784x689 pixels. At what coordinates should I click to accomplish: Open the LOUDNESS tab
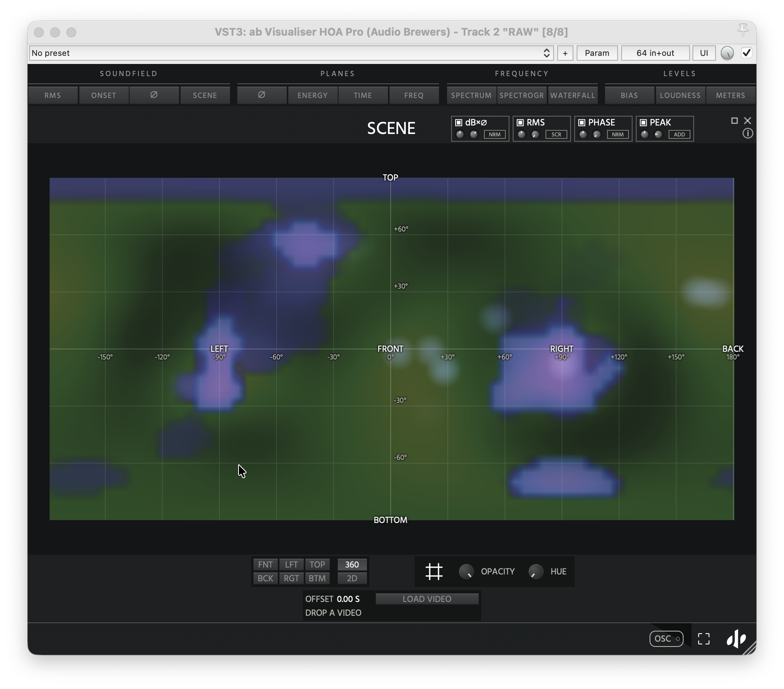coord(680,95)
